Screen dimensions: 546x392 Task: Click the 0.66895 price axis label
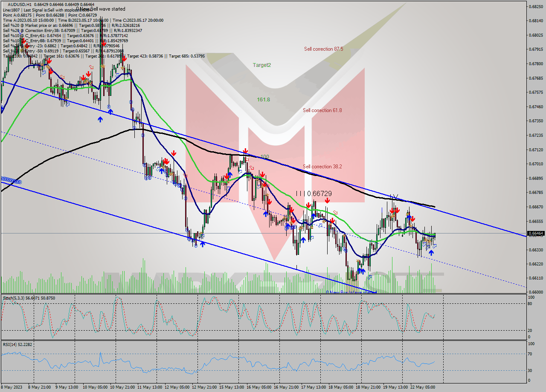(x=536, y=178)
